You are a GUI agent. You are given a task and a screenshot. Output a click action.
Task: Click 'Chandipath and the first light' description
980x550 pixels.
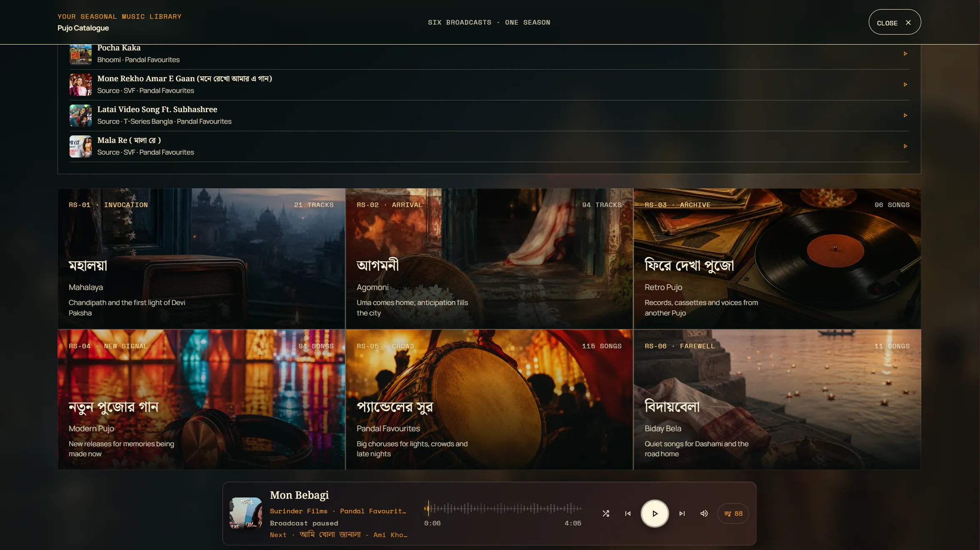(x=127, y=308)
